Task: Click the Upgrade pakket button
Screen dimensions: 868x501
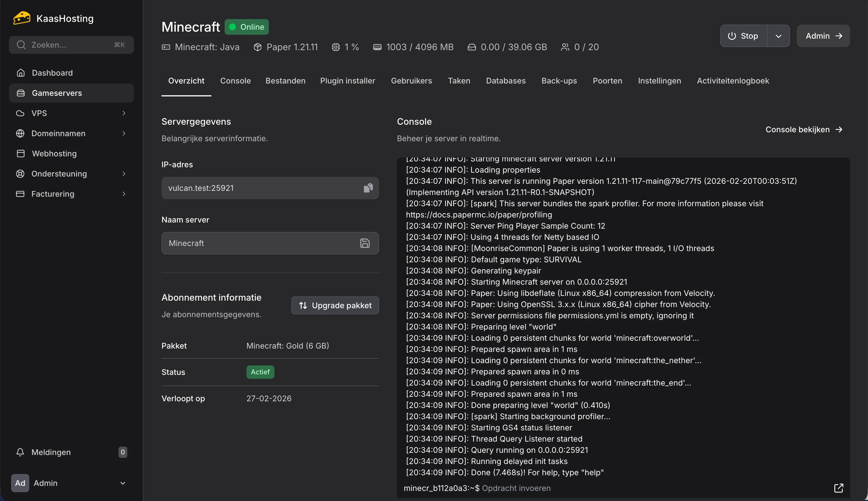Action: (335, 305)
